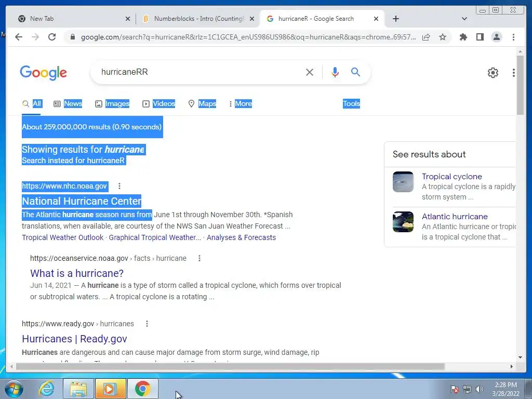Expand the tab search dropdown arrow
Viewport: 532px width, 399px height.
click(464, 19)
